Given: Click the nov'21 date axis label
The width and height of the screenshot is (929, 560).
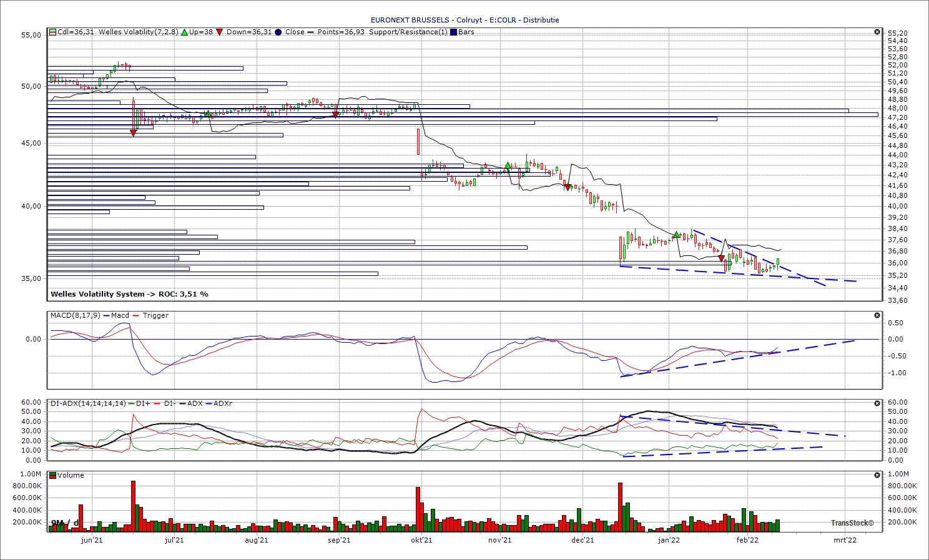Looking at the screenshot, I should 499,540.
